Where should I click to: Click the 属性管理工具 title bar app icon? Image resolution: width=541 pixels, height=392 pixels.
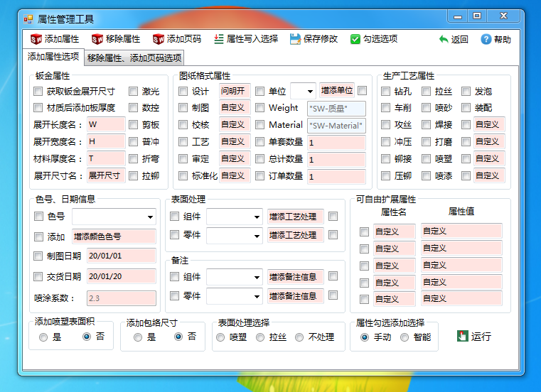(28, 19)
